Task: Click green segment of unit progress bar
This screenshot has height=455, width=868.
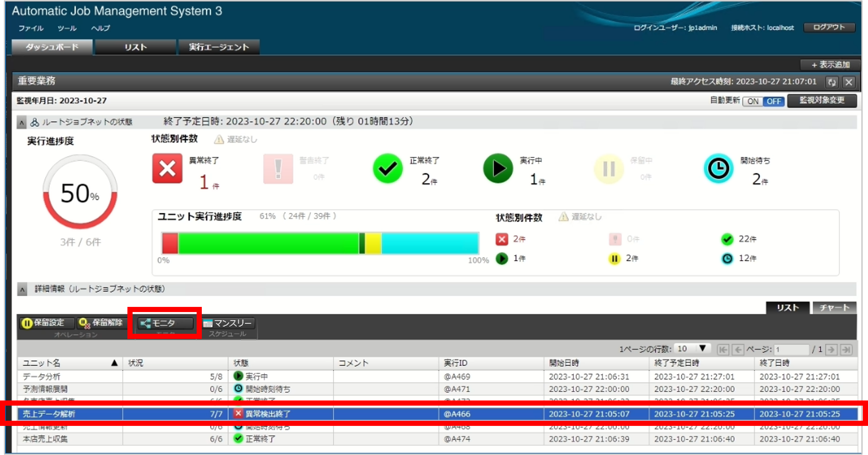Action: pos(269,243)
